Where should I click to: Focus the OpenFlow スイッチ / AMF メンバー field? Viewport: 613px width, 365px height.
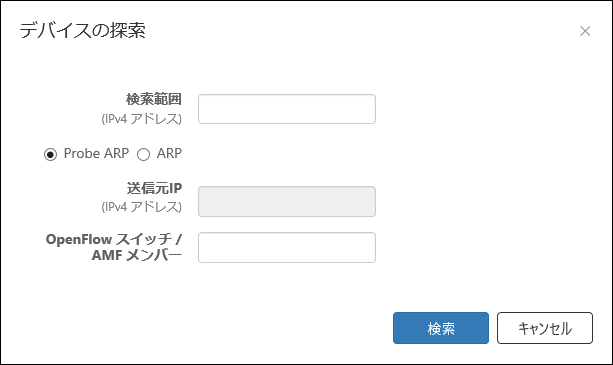(287, 247)
